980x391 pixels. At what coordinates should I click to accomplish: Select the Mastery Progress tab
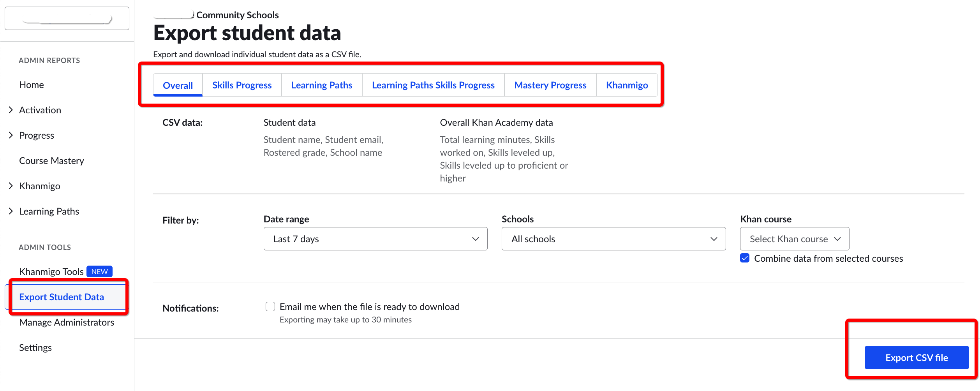550,85
